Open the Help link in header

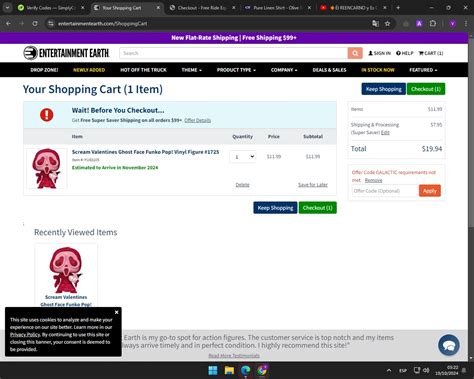click(x=405, y=53)
